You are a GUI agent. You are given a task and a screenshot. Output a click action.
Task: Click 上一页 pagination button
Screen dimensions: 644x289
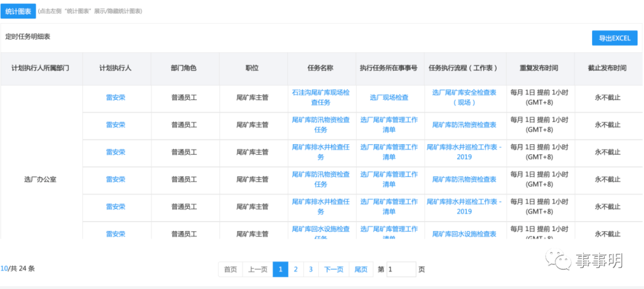coord(258,269)
